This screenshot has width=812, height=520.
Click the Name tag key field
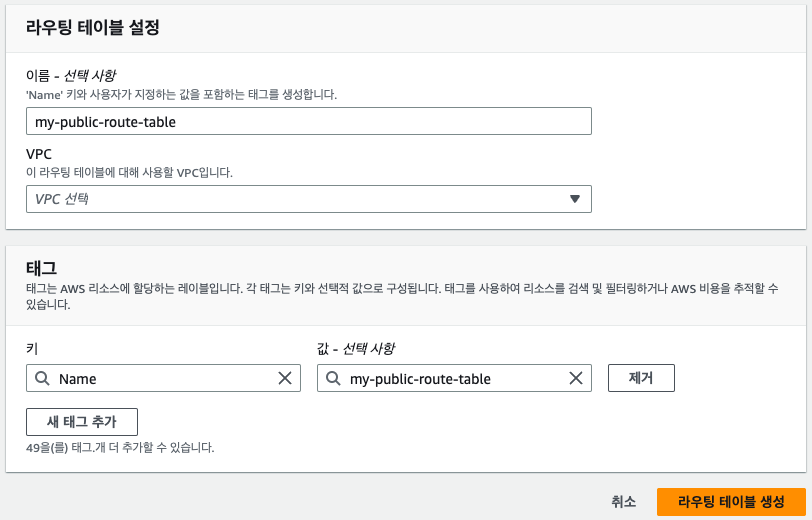point(163,378)
